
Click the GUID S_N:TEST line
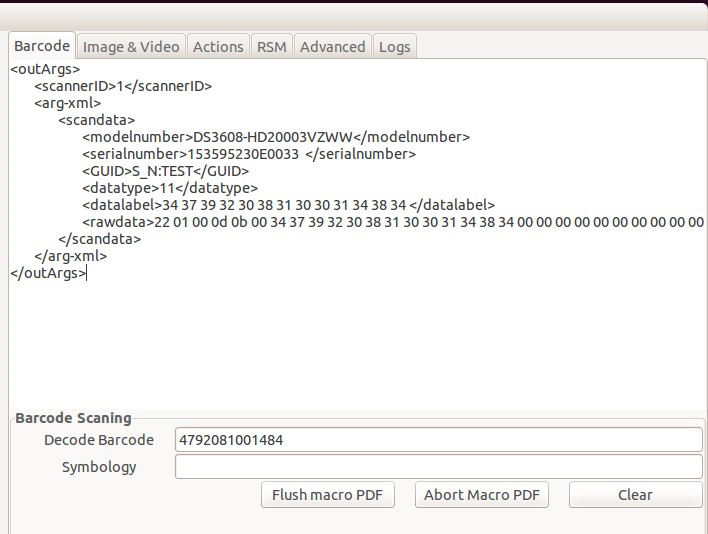165,171
